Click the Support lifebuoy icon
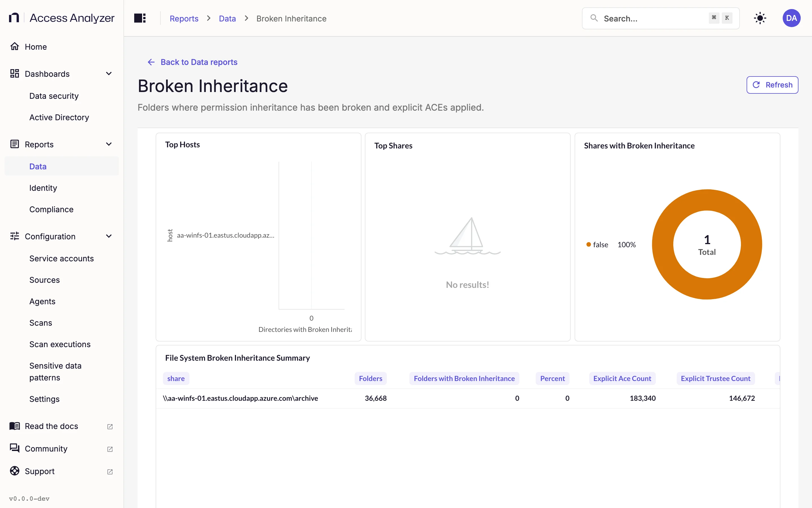 coord(14,471)
